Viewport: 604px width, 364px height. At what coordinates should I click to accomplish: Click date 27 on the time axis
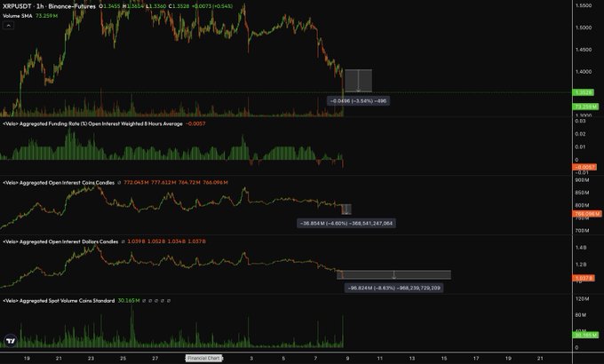coord(155,359)
